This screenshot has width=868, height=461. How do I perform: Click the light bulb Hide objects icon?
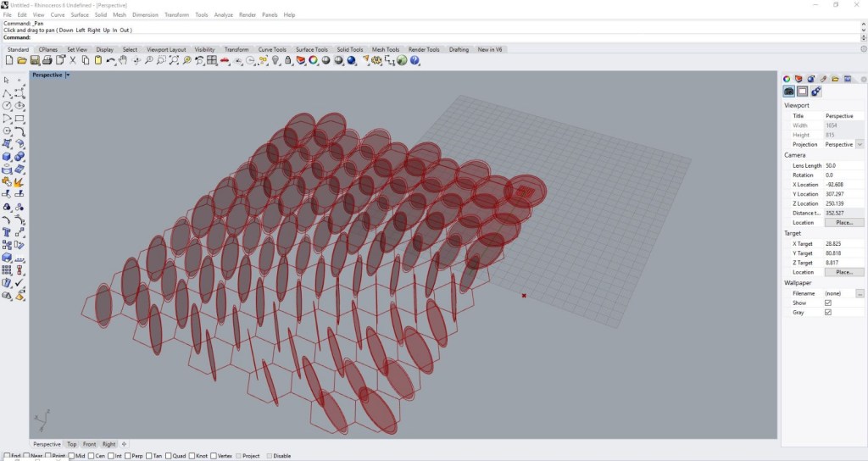click(x=275, y=61)
